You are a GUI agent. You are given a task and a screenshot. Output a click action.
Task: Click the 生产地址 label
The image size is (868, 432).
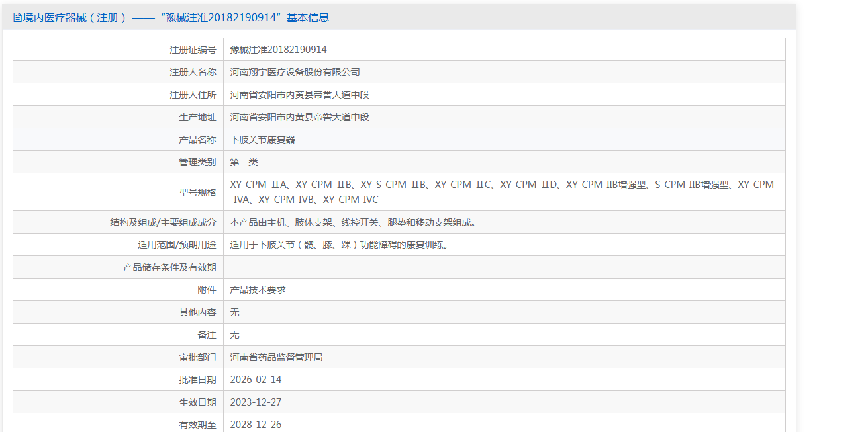[197, 117]
